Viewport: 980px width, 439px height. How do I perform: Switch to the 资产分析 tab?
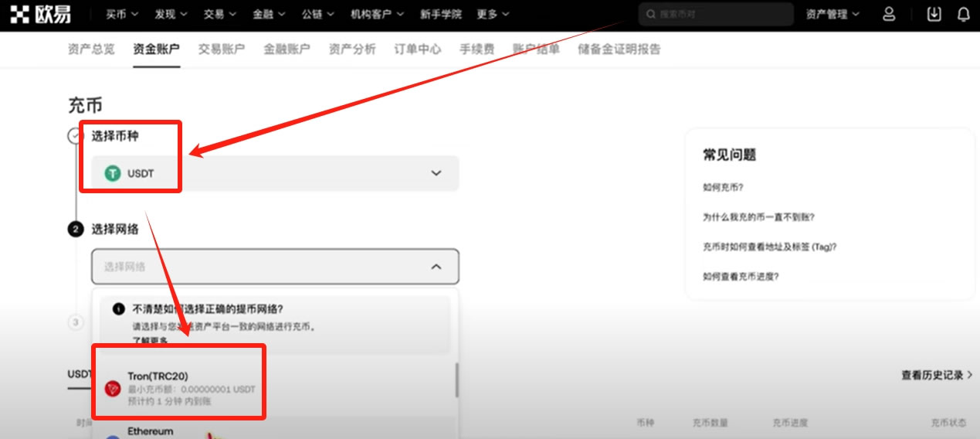coord(352,49)
